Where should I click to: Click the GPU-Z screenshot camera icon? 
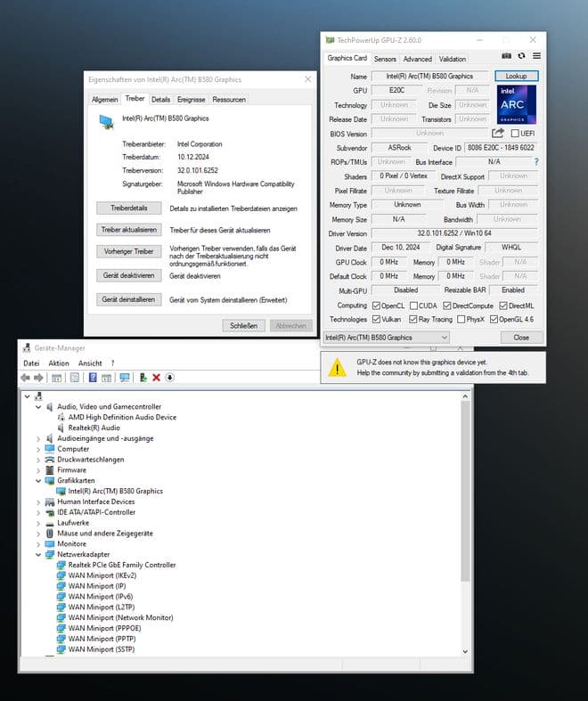click(x=507, y=58)
